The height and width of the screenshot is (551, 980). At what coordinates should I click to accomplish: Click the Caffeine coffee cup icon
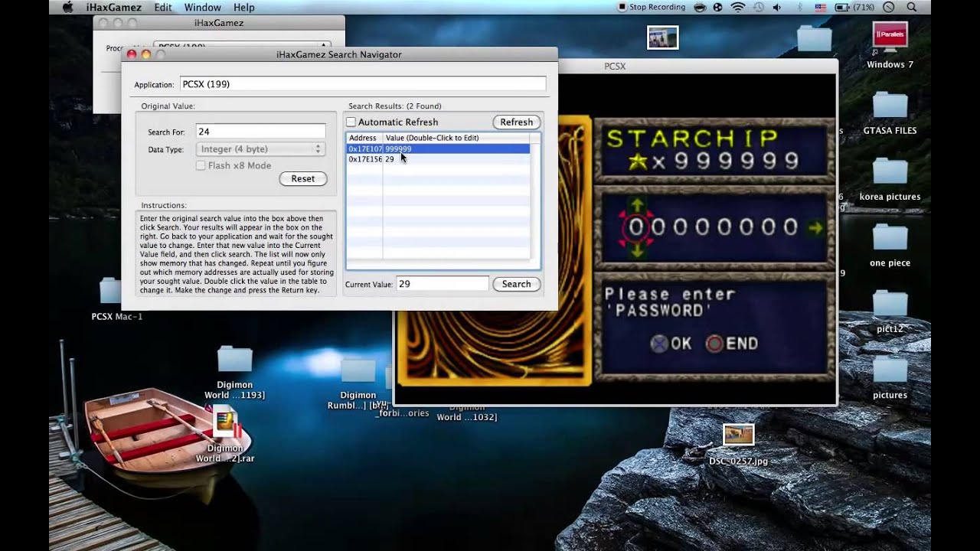click(x=700, y=7)
